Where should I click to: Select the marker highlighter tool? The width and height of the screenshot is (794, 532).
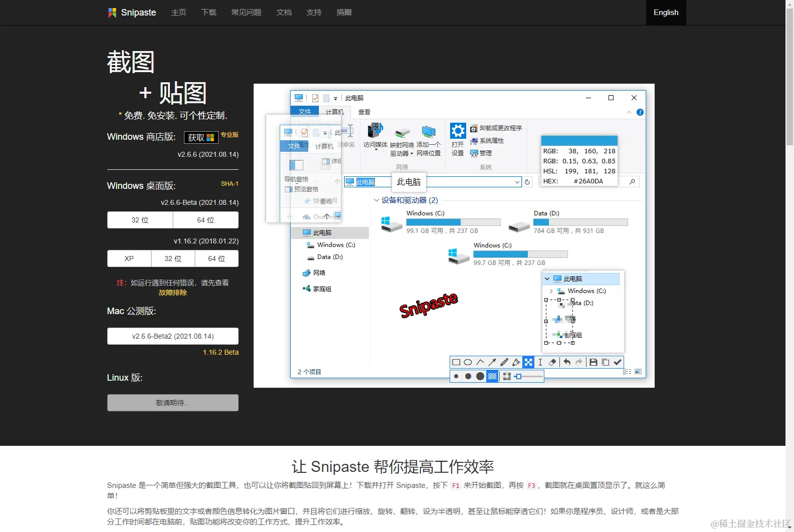tap(516, 362)
